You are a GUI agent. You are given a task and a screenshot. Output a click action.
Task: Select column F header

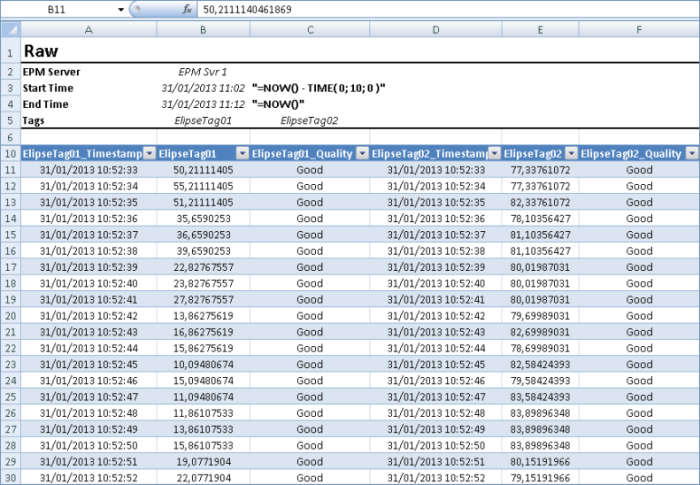[639, 29]
